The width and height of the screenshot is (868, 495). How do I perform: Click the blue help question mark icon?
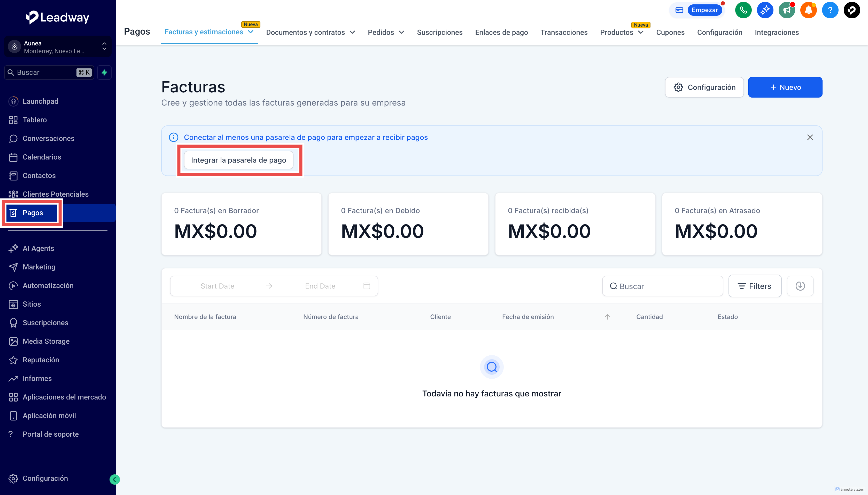coord(830,10)
